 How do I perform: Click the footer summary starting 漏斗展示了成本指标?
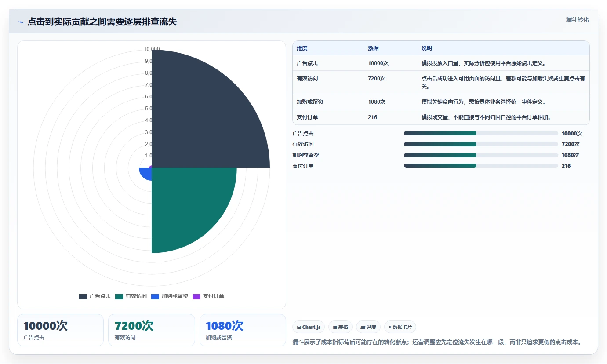(x=437, y=342)
